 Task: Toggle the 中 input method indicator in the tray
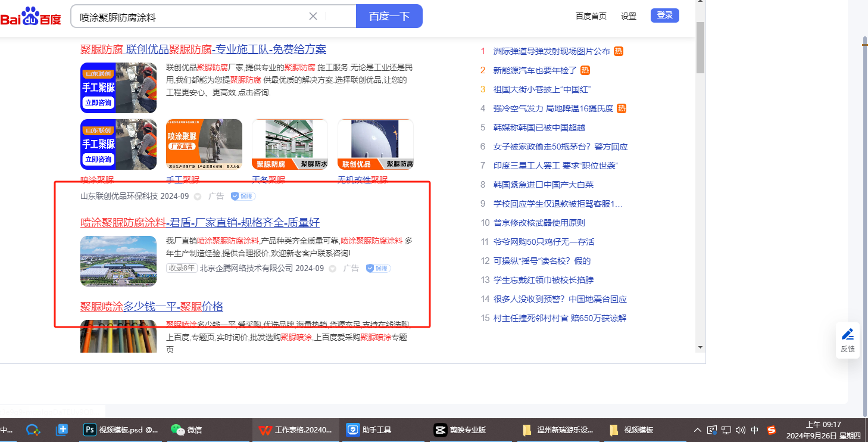(x=755, y=430)
